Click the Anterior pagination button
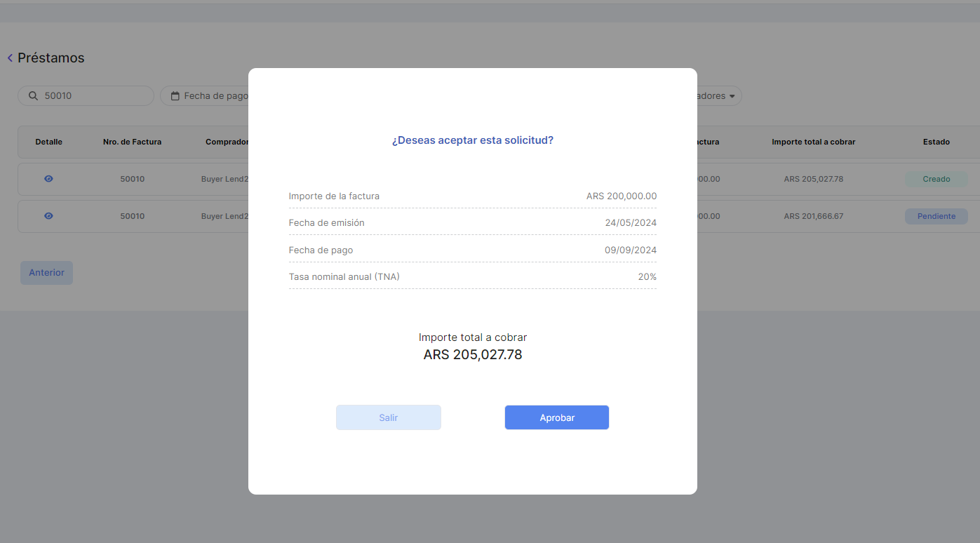Viewport: 980px width, 543px height. [x=46, y=273]
